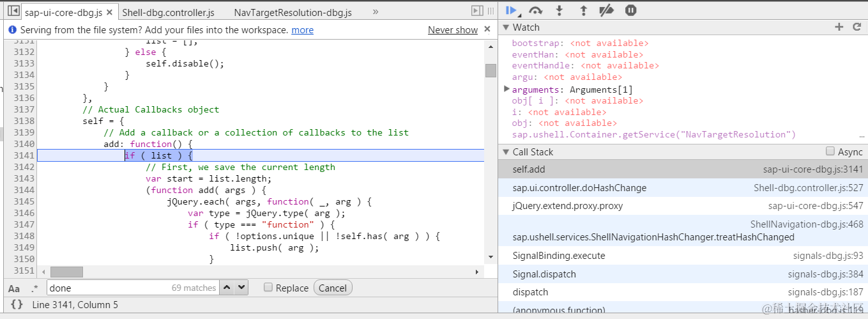Click the getService NavTargetResolution watch expression

654,134
